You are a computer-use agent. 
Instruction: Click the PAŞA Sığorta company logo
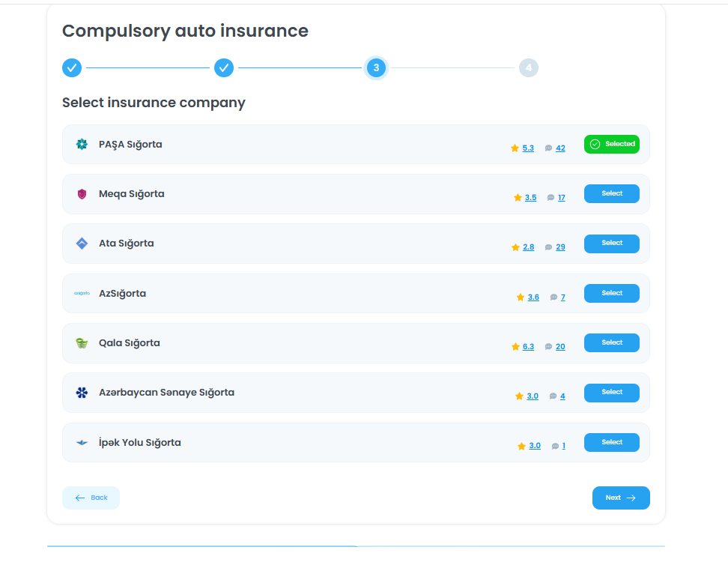82,145
